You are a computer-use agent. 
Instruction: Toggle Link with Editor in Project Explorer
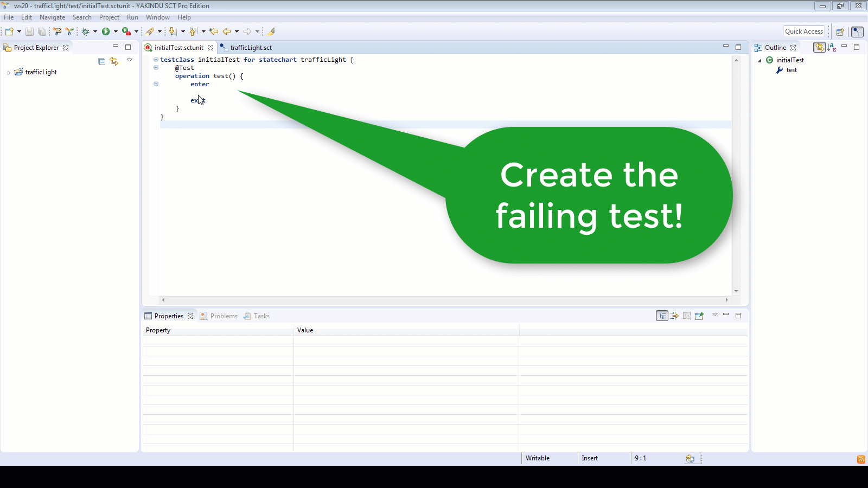coord(114,61)
